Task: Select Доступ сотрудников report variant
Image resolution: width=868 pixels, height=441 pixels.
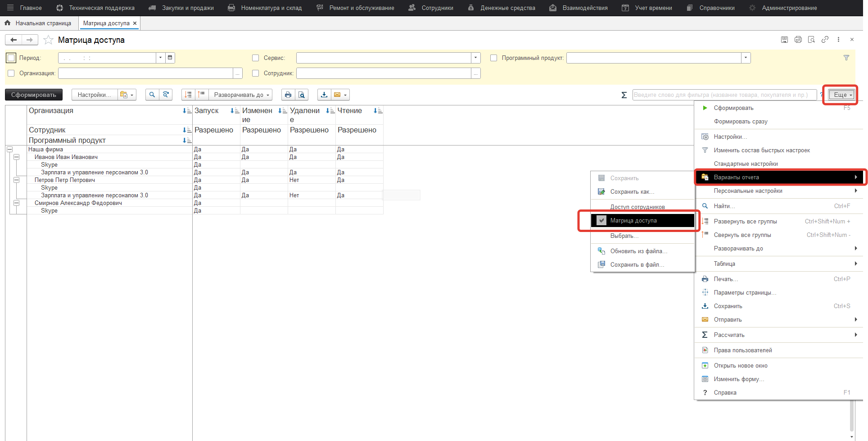Action: coord(637,207)
